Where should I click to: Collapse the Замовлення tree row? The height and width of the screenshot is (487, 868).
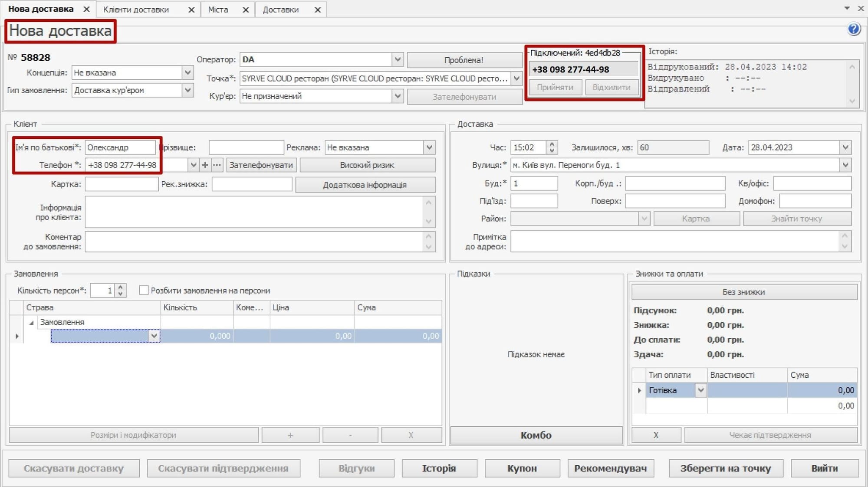(x=31, y=322)
